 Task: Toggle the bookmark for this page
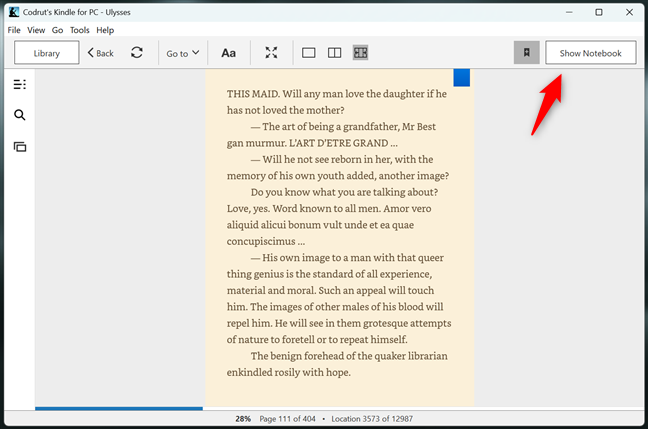point(526,53)
